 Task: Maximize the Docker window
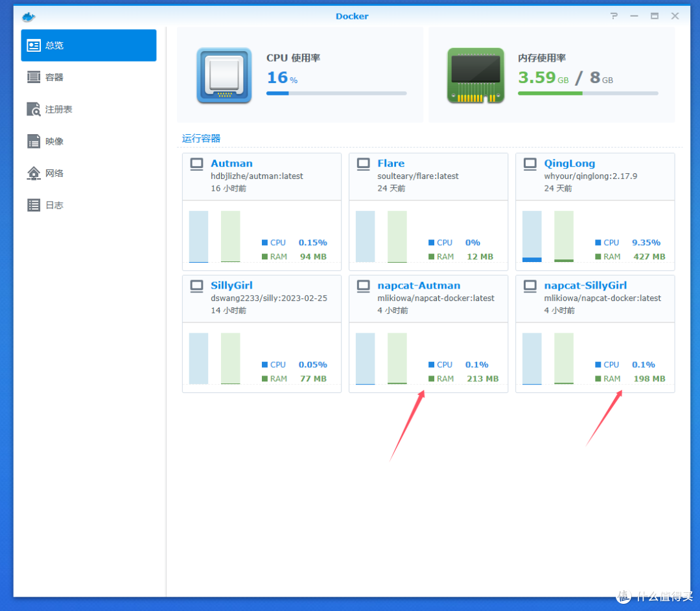(655, 16)
